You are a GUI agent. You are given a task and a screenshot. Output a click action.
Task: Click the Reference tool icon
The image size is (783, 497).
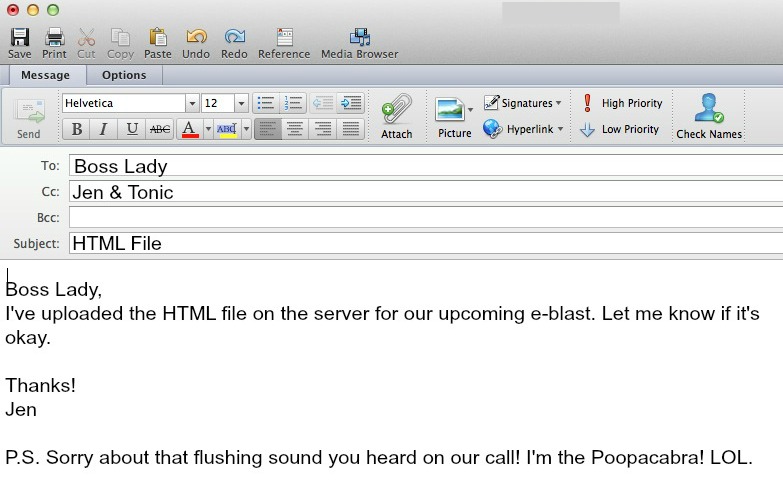tap(284, 38)
